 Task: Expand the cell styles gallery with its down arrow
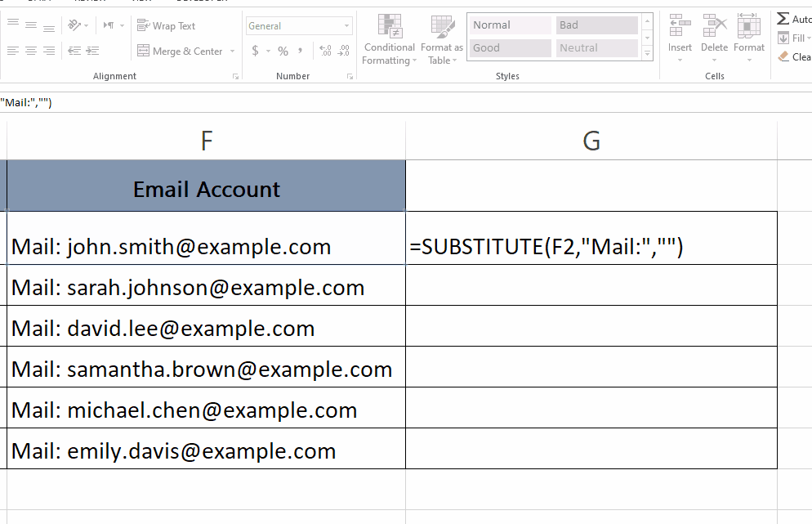point(646,54)
